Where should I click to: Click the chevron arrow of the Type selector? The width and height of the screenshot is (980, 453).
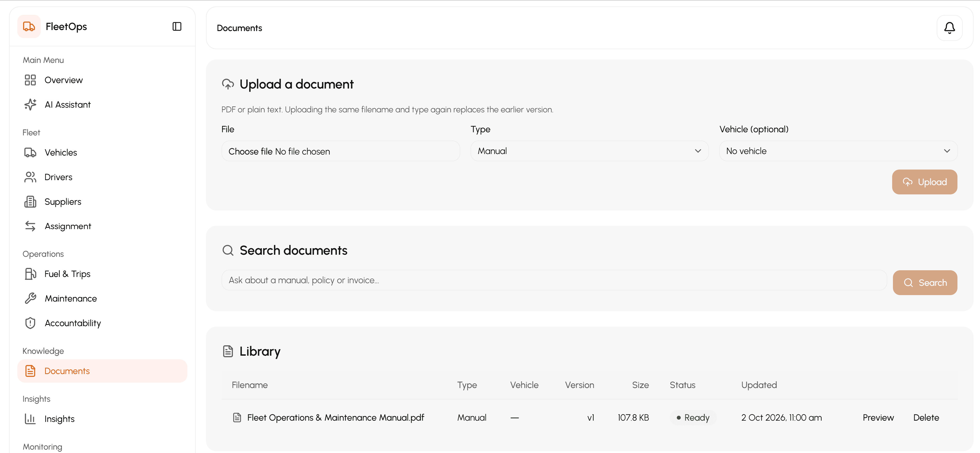[x=698, y=151]
